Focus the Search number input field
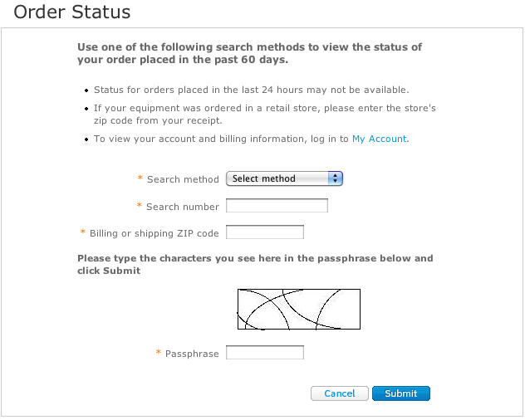This screenshot has height=420, width=525. coord(277,206)
